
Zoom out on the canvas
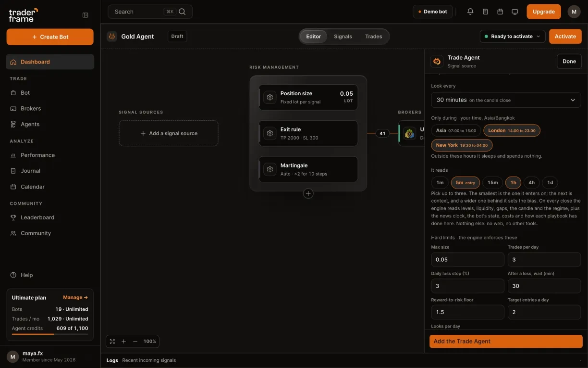(x=135, y=341)
